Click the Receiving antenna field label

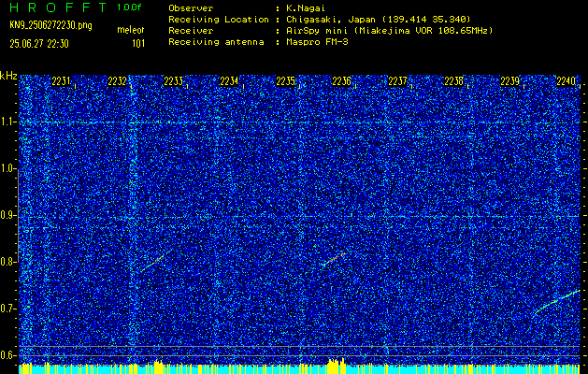click(216, 42)
